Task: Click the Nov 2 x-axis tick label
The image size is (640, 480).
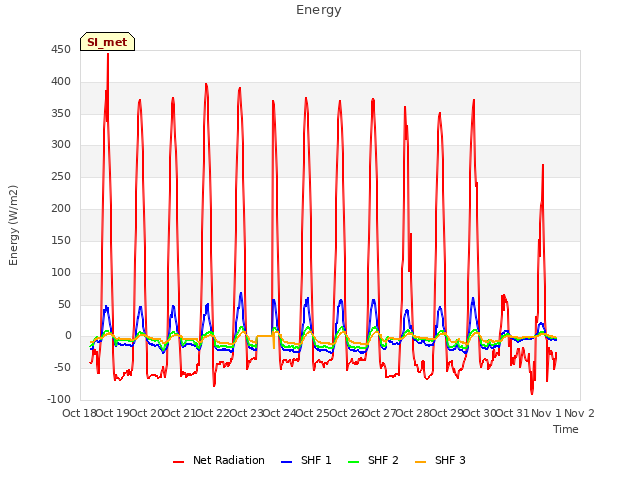Action: point(579,413)
